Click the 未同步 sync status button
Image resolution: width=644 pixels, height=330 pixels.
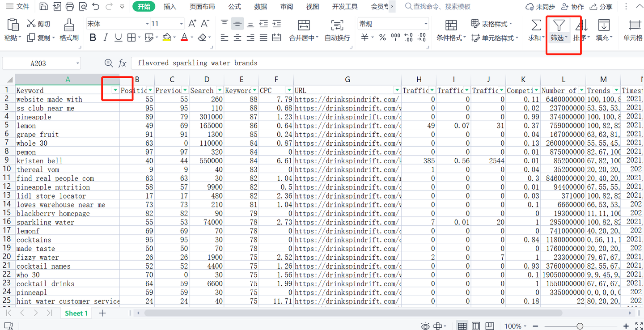click(540, 7)
